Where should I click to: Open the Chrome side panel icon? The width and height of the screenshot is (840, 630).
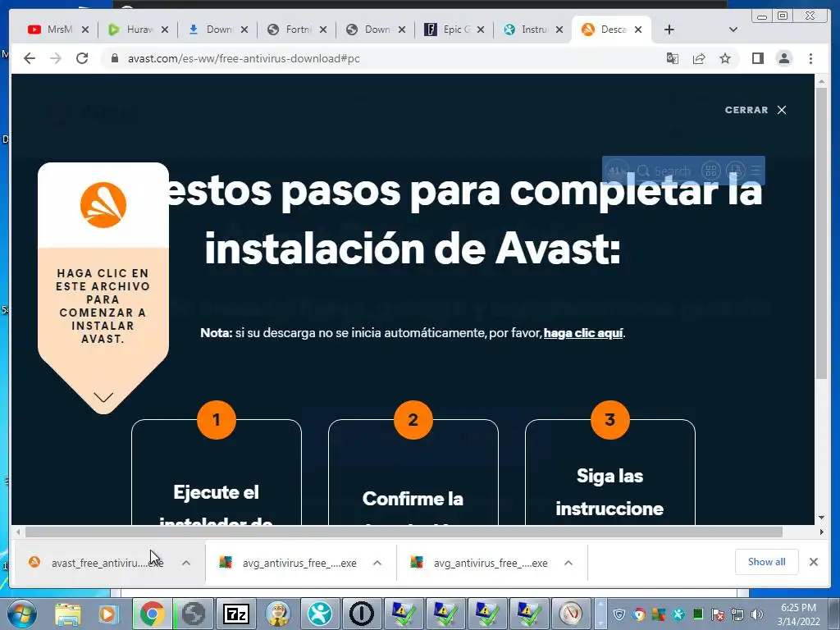click(757, 58)
